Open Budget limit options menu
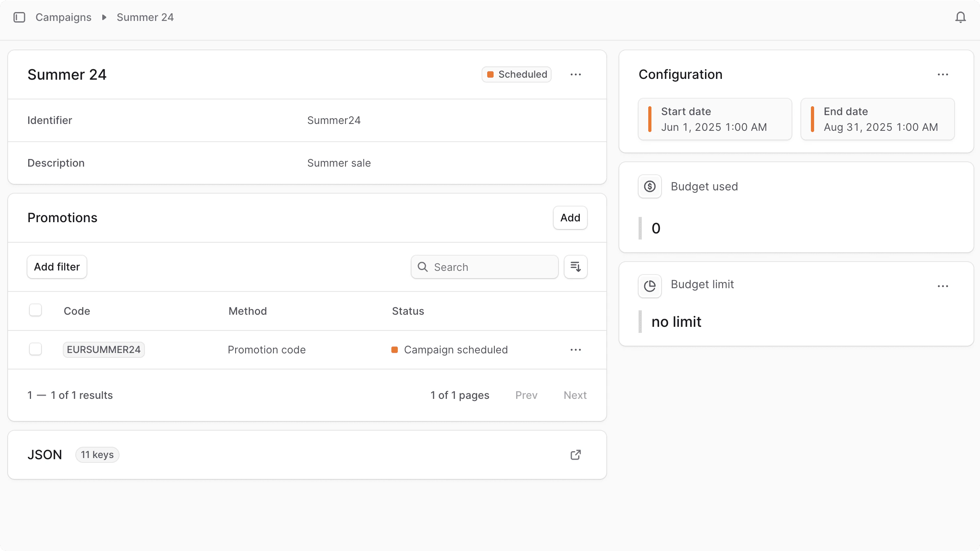The height and width of the screenshot is (551, 980). [x=943, y=286]
